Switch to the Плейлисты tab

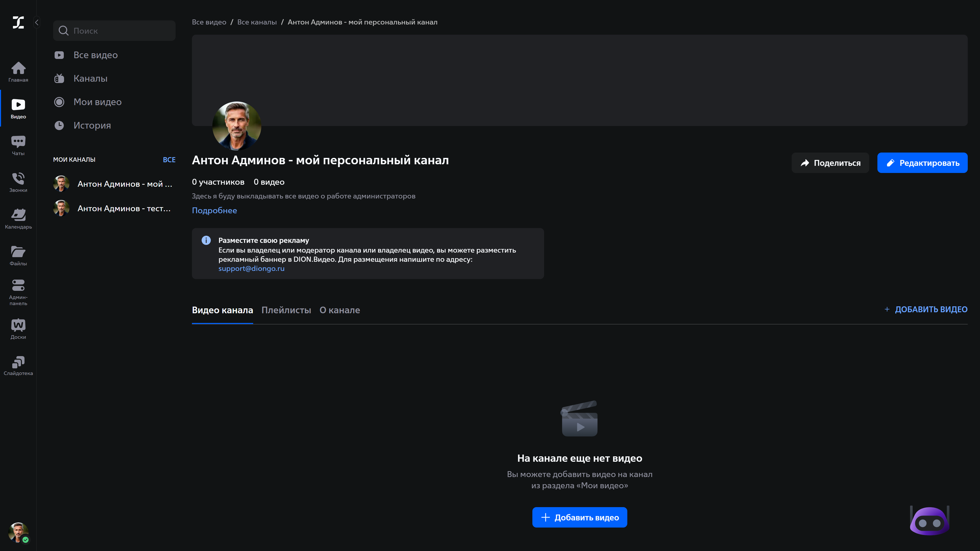286,310
